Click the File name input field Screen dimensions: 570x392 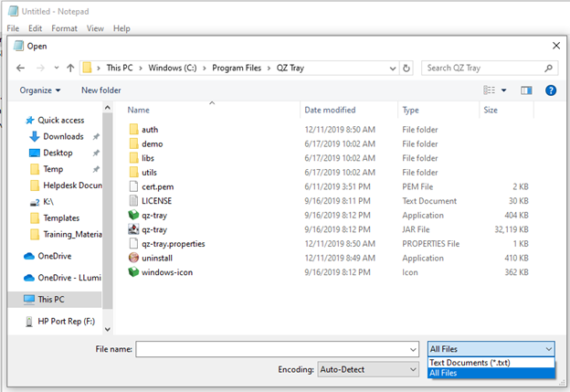click(272, 349)
